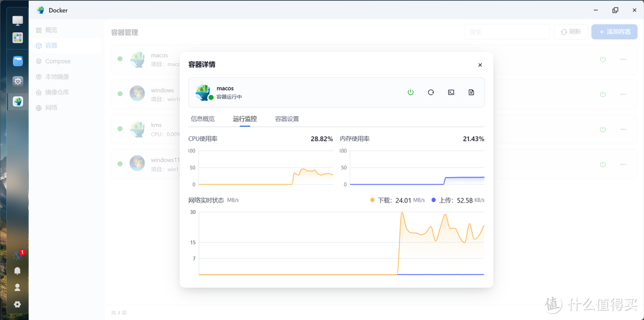Click the power icon in container details
644x320 pixels.
pos(410,92)
